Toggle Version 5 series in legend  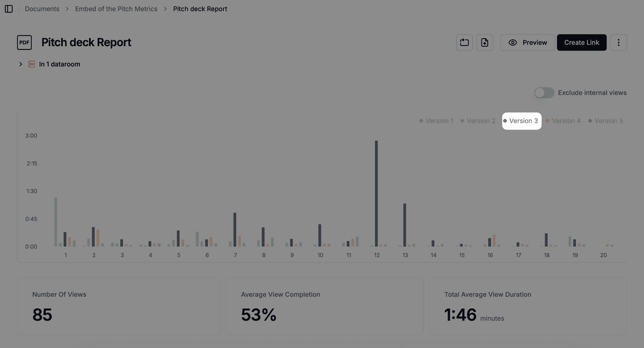click(606, 121)
